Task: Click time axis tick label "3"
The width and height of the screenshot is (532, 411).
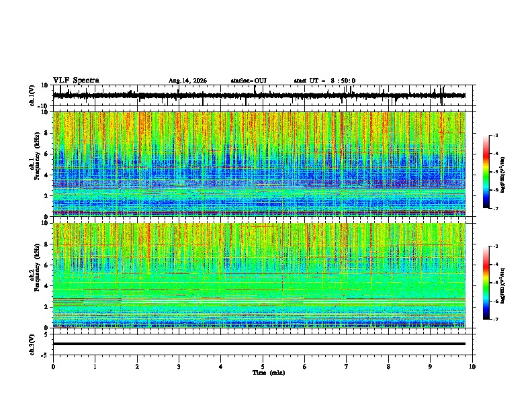Action: coord(179,367)
